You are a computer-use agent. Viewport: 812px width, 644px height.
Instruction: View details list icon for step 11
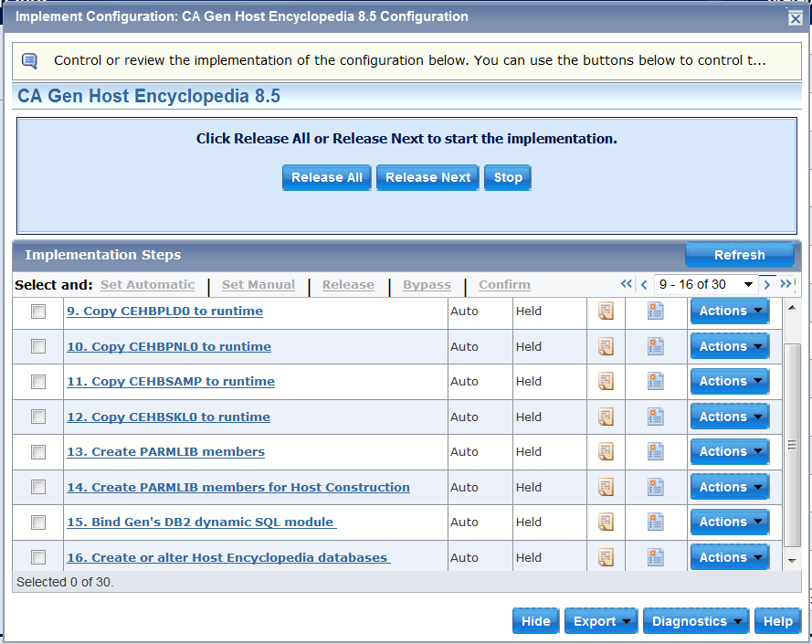(655, 381)
